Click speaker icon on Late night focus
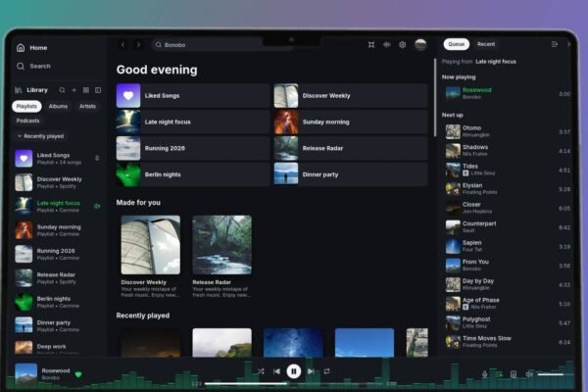Screen dimensions: 588x392 (x=97, y=206)
